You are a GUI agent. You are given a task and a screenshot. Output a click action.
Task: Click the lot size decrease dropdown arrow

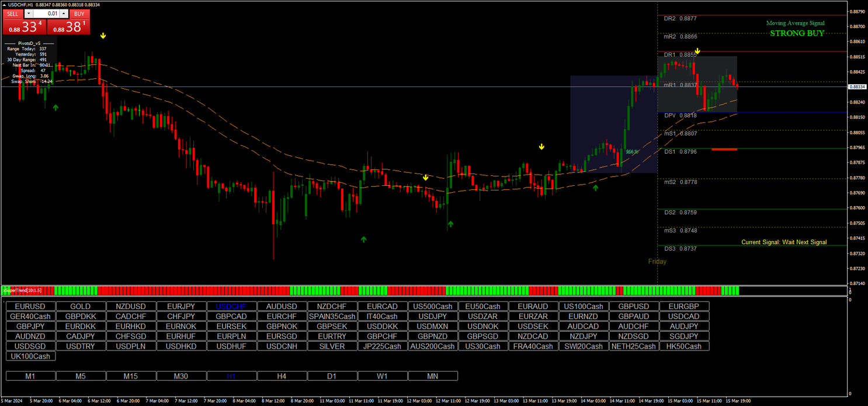[x=29, y=13]
